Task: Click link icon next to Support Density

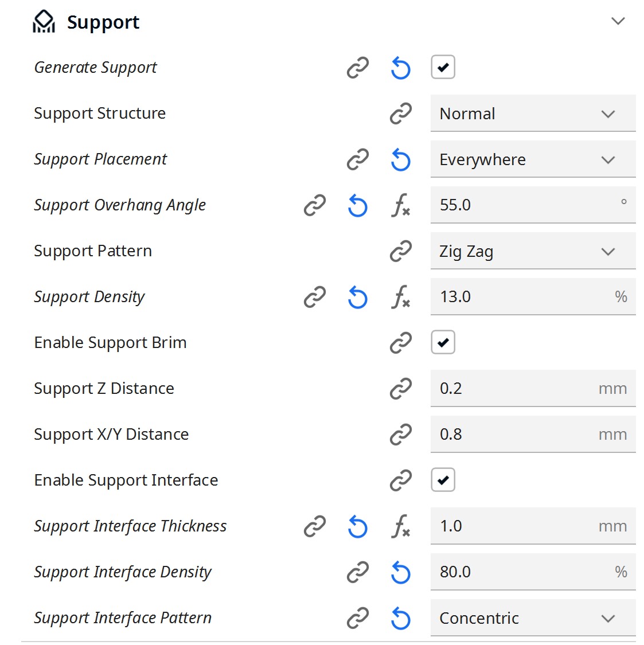Action: 315,297
